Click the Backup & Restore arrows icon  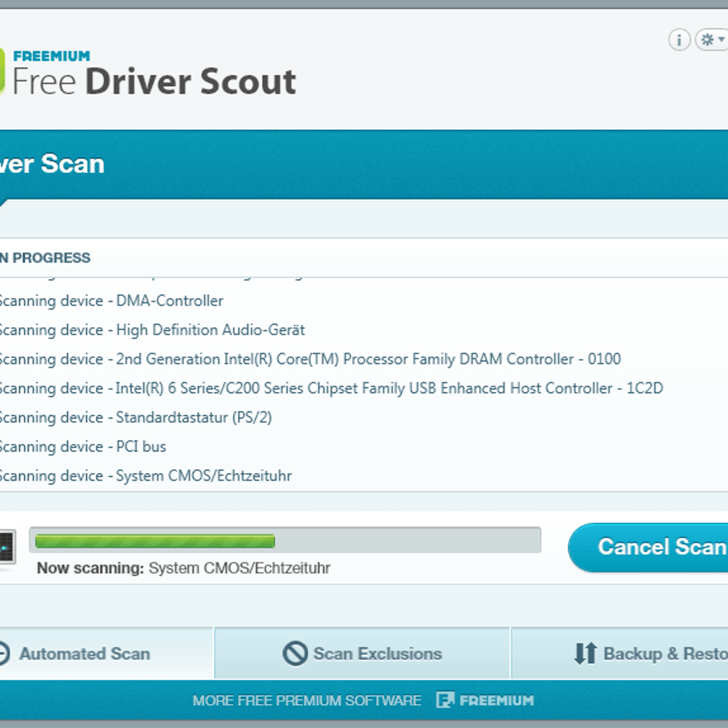tap(585, 653)
